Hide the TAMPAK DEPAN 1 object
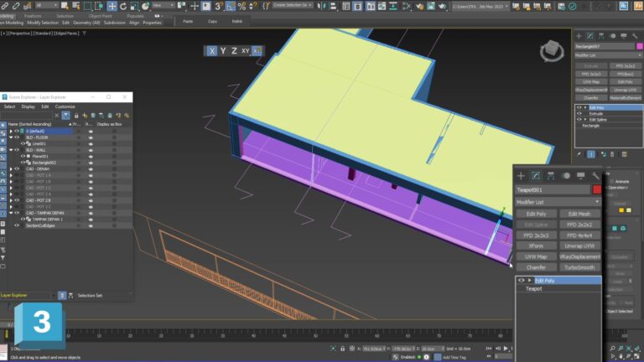This screenshot has height=362, width=644. point(23,220)
